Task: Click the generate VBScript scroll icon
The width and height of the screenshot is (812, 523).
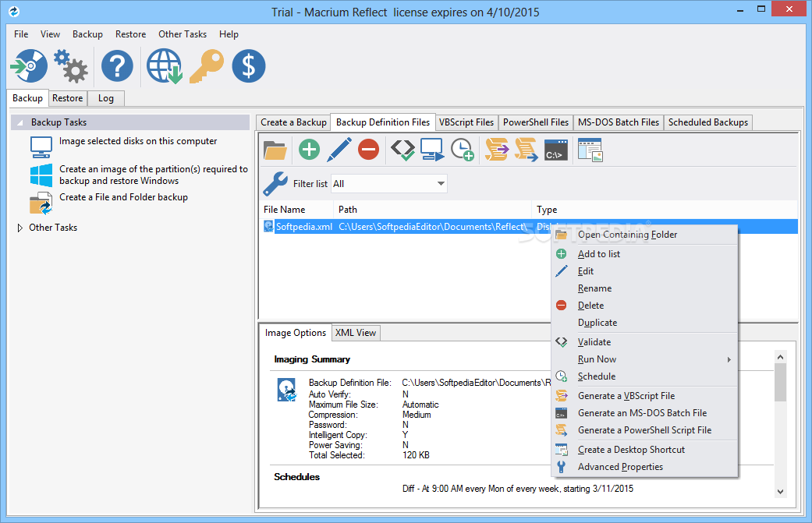Action: (496, 150)
